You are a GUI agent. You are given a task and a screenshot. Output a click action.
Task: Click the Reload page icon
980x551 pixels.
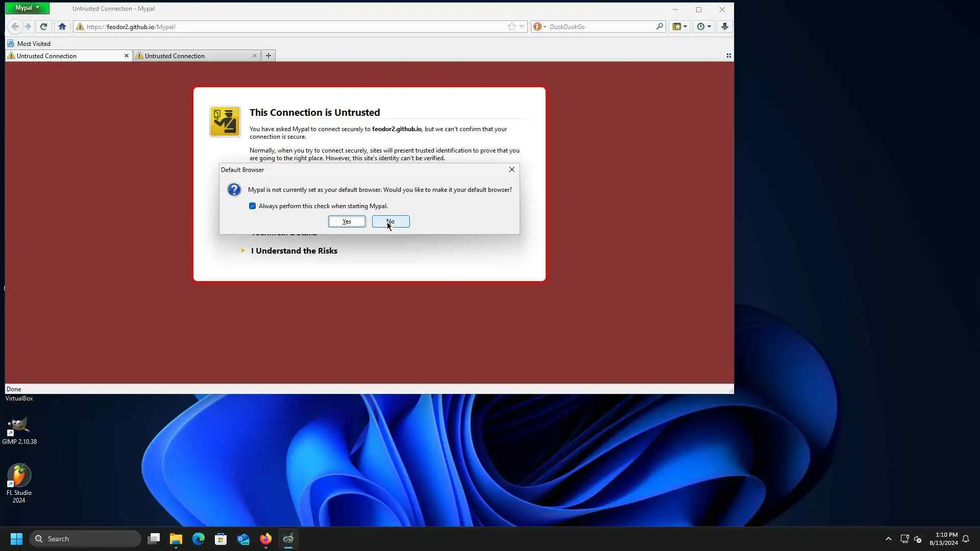click(43, 27)
